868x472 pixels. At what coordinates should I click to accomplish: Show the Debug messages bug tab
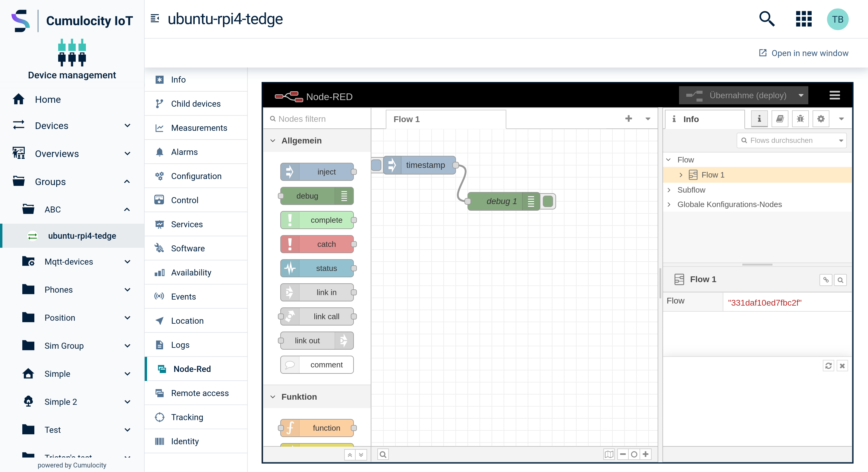pos(800,119)
